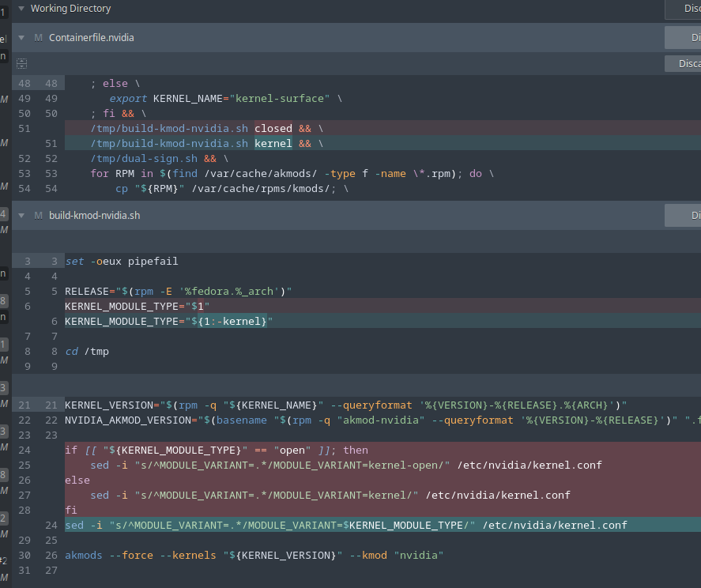This screenshot has height=588, width=701.
Task: Collapse the Working Directory section
Action: click(21, 9)
